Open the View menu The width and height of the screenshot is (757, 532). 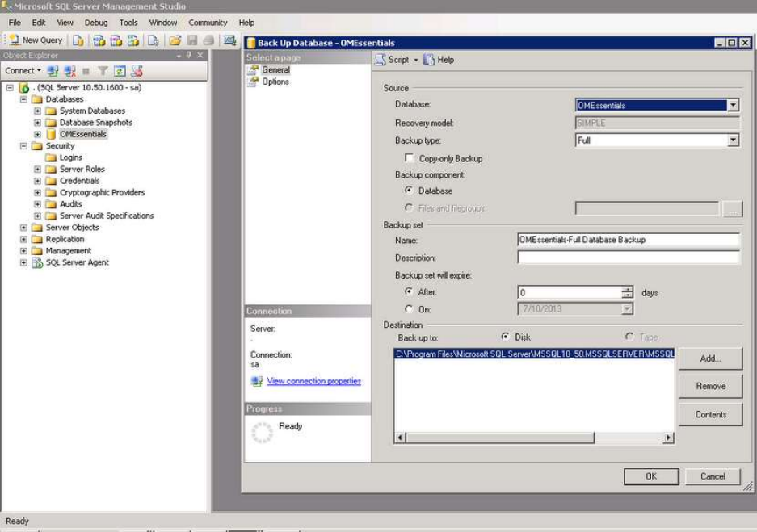(65, 23)
